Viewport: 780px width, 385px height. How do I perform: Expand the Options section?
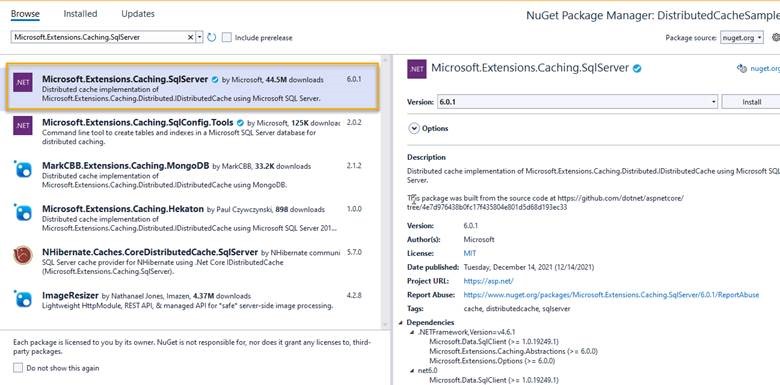414,128
